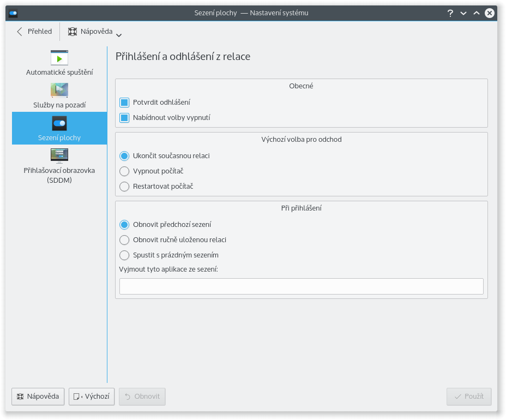Click the lifebuoy Nápověda icon in toolbar
This screenshot has width=506, height=420.
73,31
